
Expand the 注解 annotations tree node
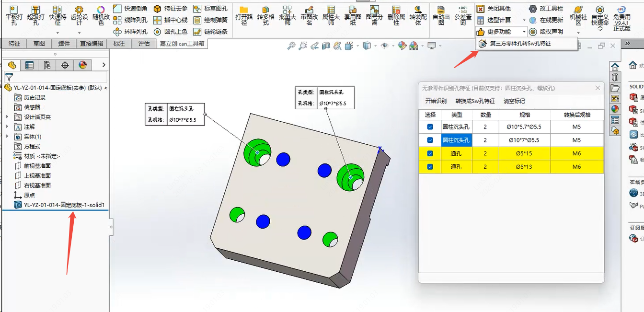[x=7, y=127]
